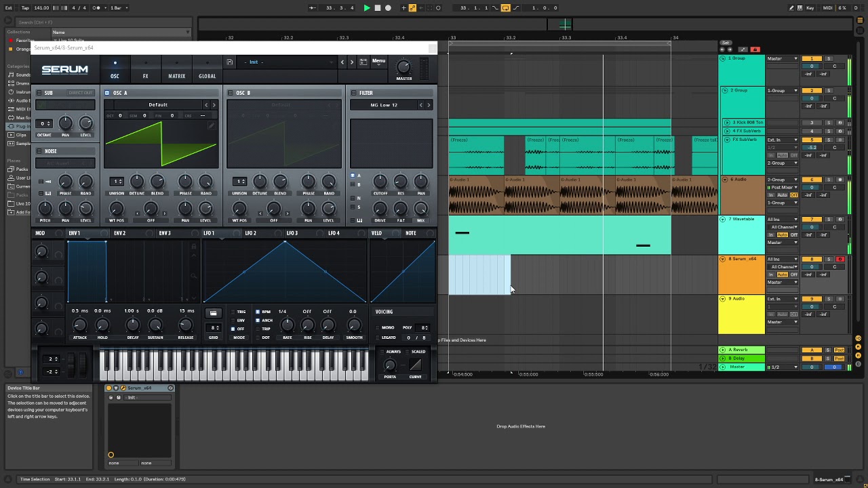This screenshot has height=488, width=868.
Task: Toggle Ableton draw mode pencil icon
Action: click(x=791, y=8)
